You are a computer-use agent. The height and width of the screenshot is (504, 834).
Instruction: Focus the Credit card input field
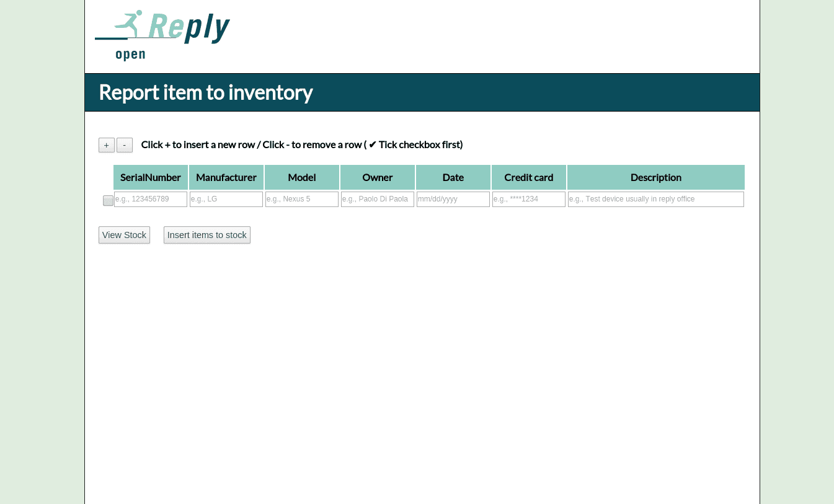coord(529,199)
